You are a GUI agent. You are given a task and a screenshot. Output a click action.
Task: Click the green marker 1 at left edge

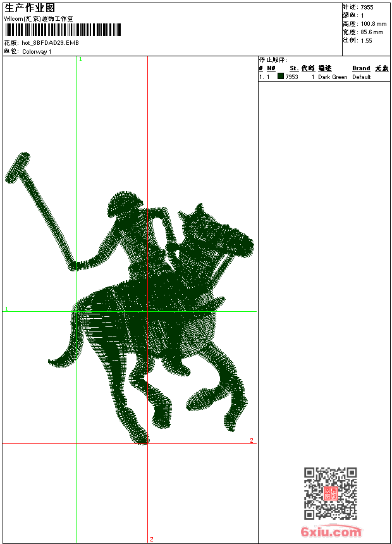coord(6,309)
